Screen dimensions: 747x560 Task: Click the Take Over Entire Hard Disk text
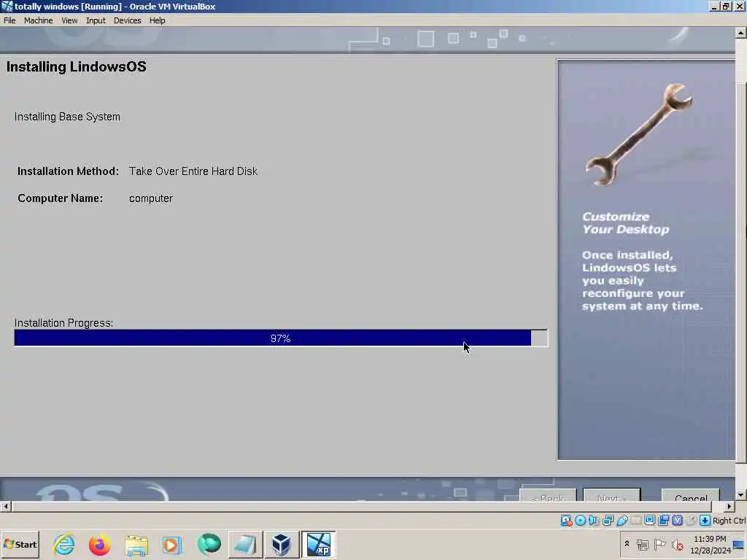coord(193,171)
